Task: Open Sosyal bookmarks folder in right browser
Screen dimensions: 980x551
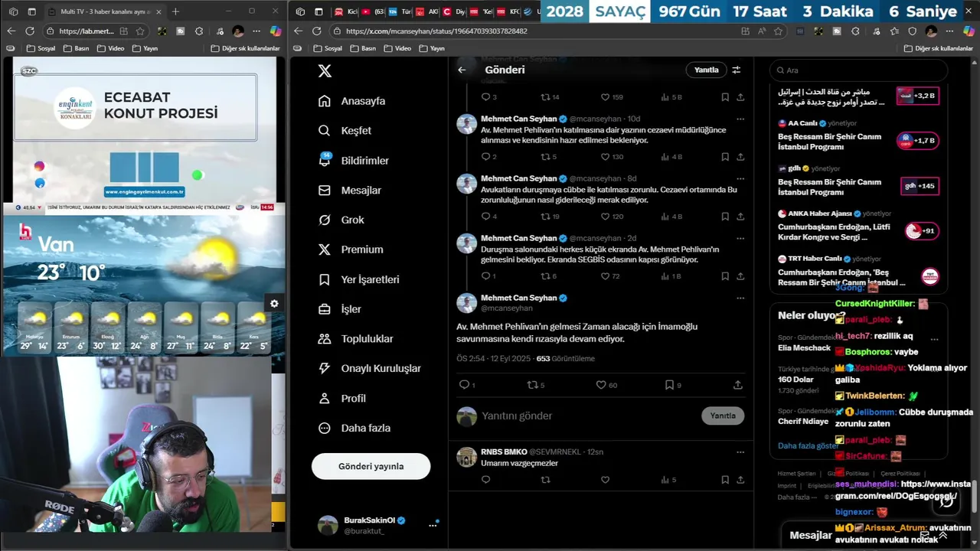Action: (x=327, y=48)
